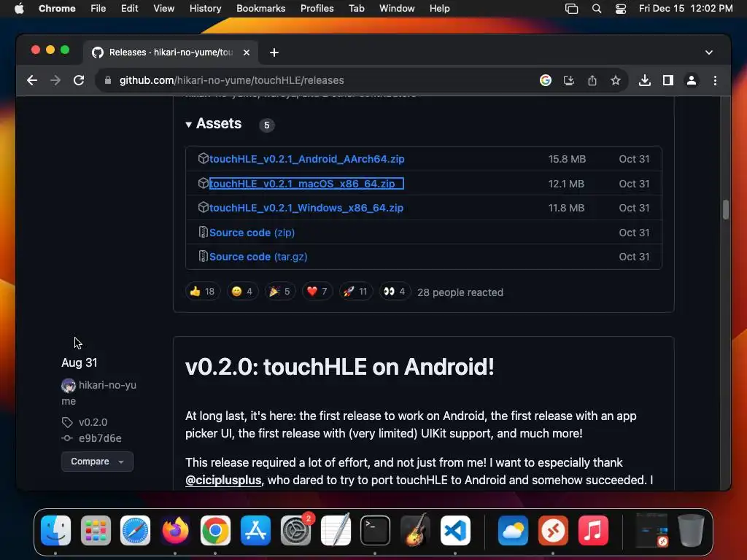747x560 pixels.
Task: Open the @ciciplusplus profile link
Action: coord(223,480)
